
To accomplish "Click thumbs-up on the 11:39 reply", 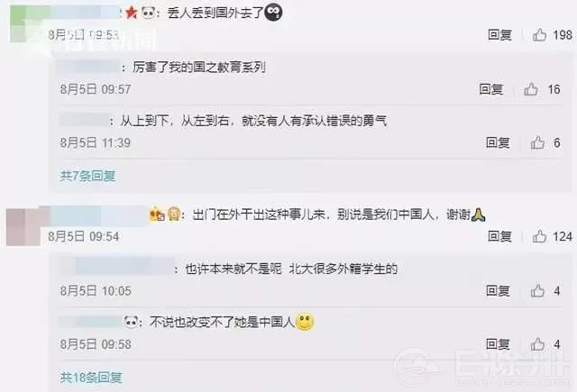I will (537, 142).
